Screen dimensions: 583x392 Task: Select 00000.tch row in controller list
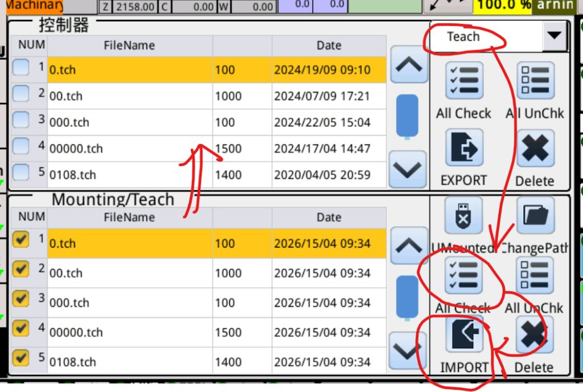click(129, 149)
